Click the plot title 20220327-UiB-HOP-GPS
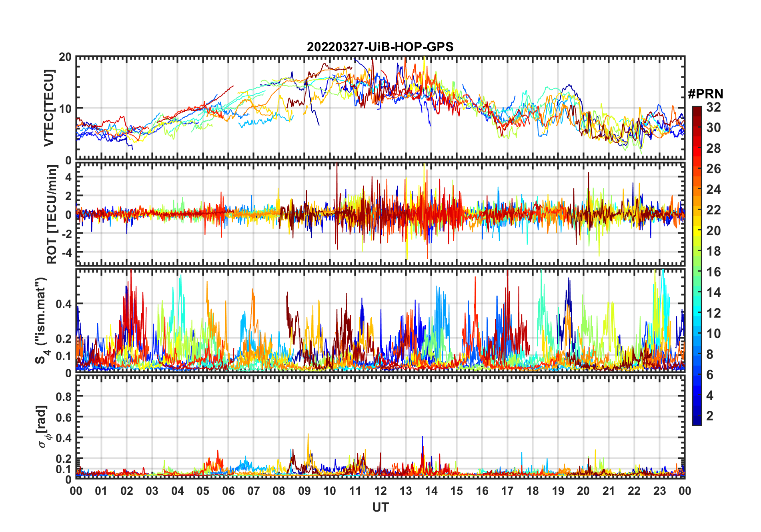This screenshot has width=761, height=532. point(380,47)
